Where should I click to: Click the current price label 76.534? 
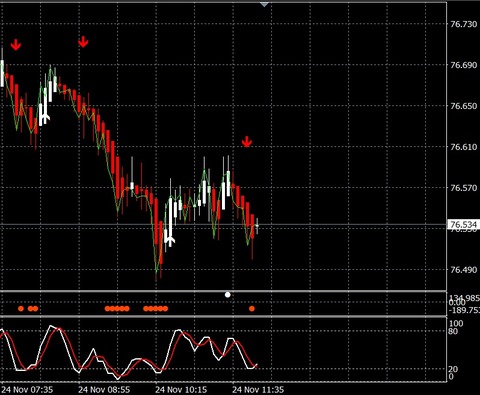pos(463,224)
